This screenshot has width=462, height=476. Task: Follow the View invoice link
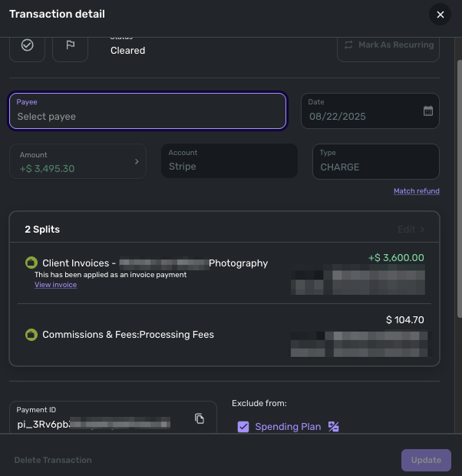tap(55, 285)
